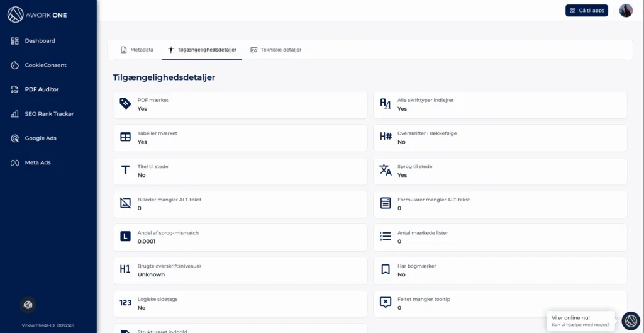Click the Gå til apps button
644x333 pixels.
(587, 11)
